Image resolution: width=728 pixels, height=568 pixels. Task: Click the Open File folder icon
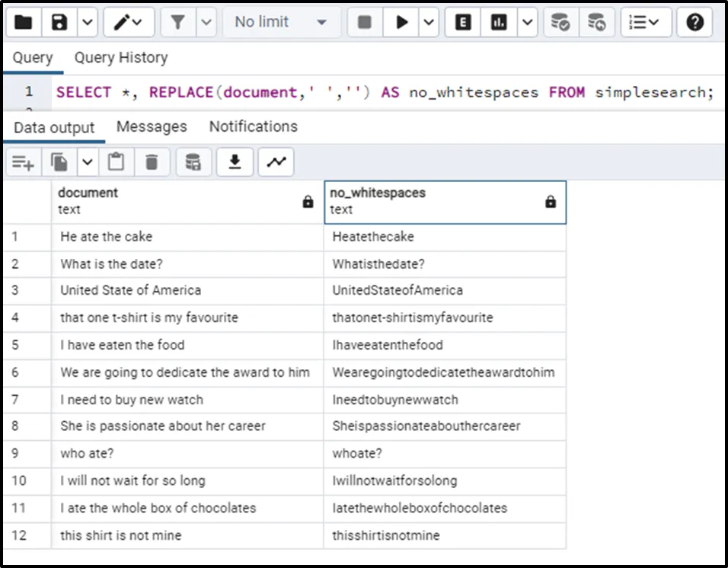point(23,22)
